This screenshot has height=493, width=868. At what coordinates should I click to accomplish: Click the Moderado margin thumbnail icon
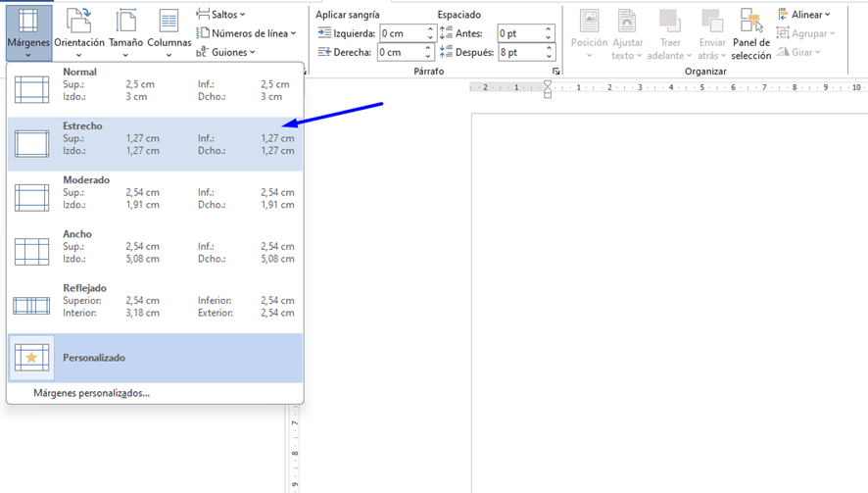click(x=31, y=198)
